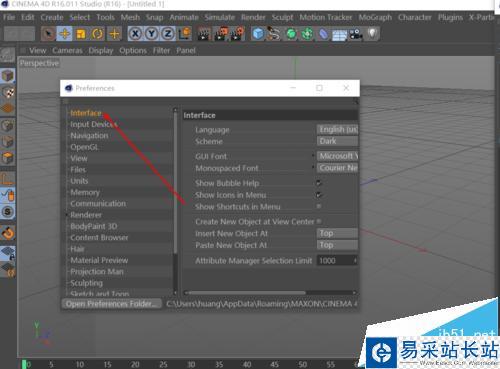Select the Rotate tool icon

click(97, 34)
